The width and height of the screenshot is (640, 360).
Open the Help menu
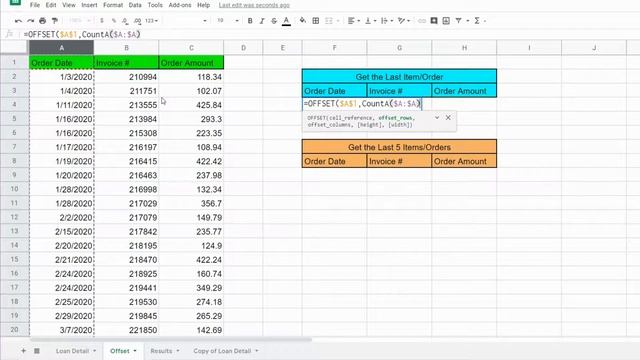tap(204, 5)
